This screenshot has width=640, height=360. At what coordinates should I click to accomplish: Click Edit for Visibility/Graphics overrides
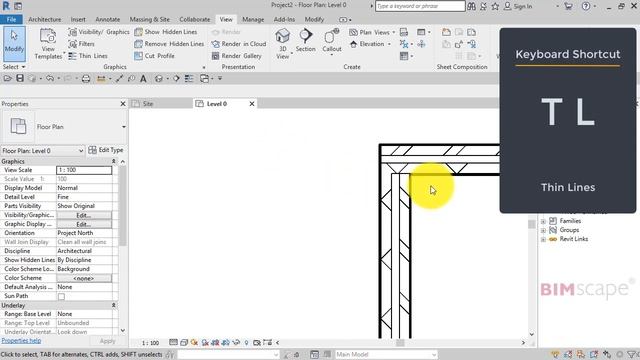(84, 215)
